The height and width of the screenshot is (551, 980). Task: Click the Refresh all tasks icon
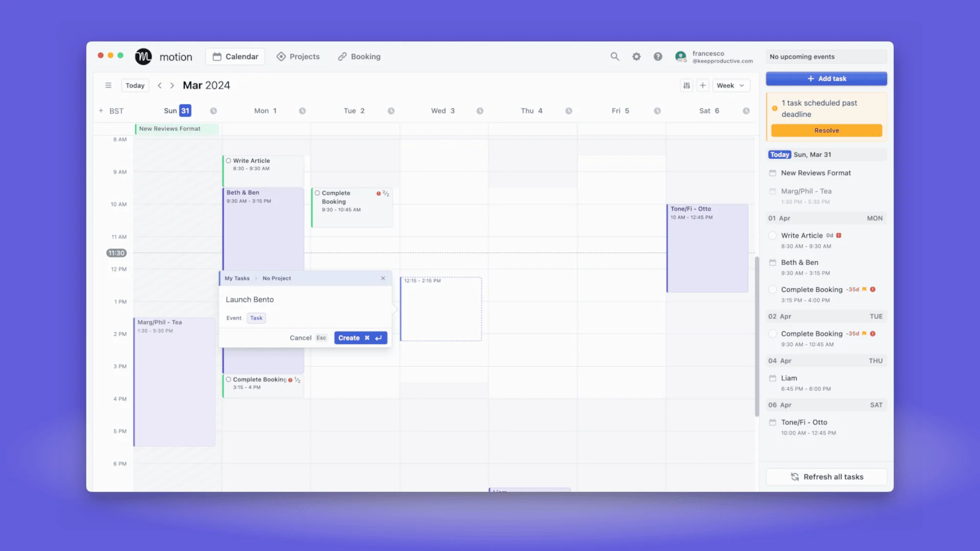[795, 477]
